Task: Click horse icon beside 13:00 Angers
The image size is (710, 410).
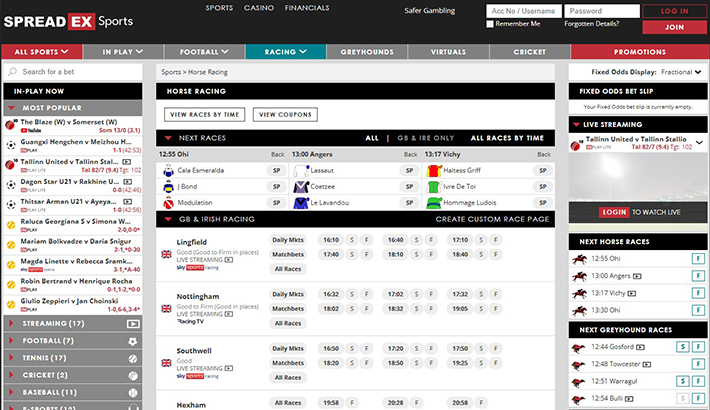Action: click(580, 276)
